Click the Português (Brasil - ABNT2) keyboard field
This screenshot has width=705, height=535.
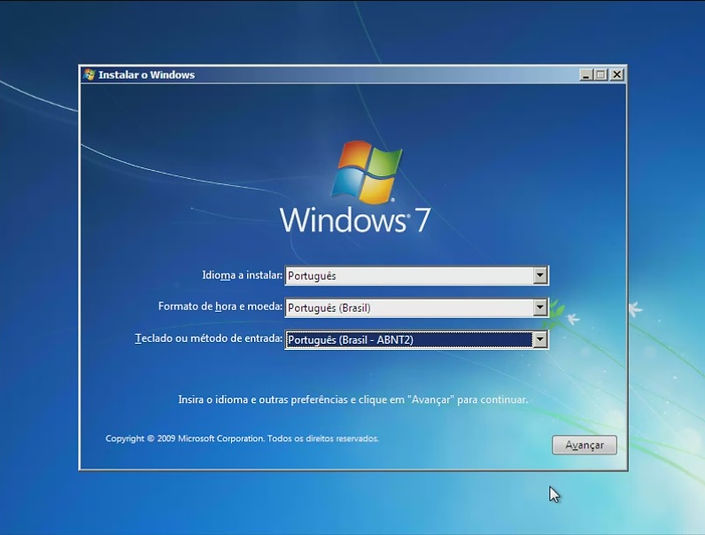pos(416,340)
